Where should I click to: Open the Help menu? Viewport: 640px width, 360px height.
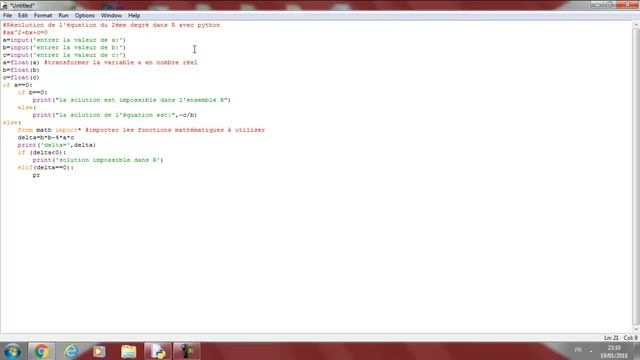pyautogui.click(x=134, y=16)
